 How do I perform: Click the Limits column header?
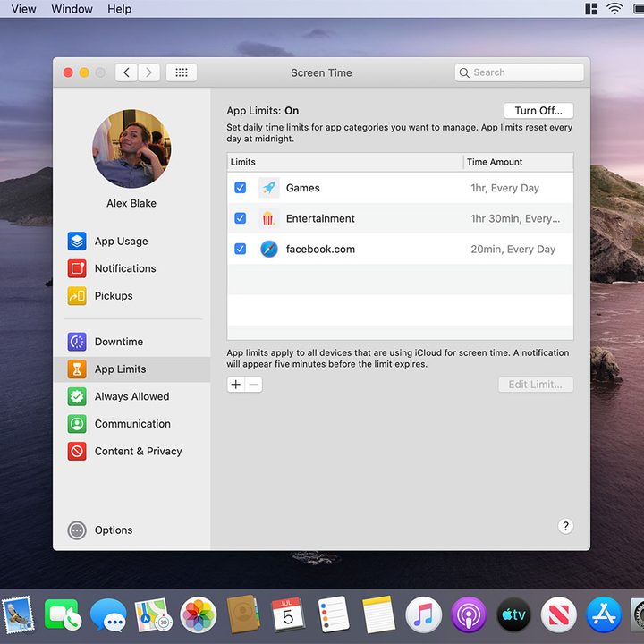click(x=345, y=162)
